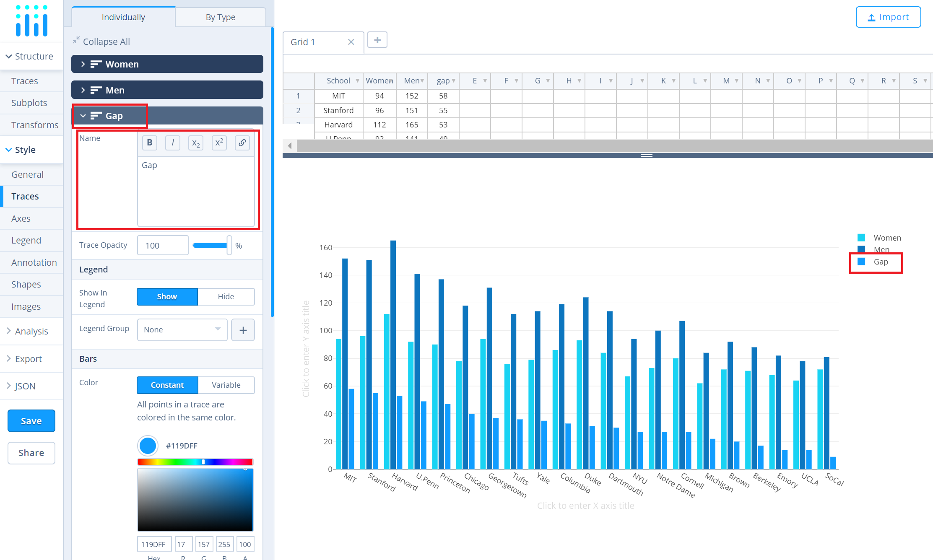933x560 pixels.
Task: Apply superscript in Name editor
Action: coord(219,143)
